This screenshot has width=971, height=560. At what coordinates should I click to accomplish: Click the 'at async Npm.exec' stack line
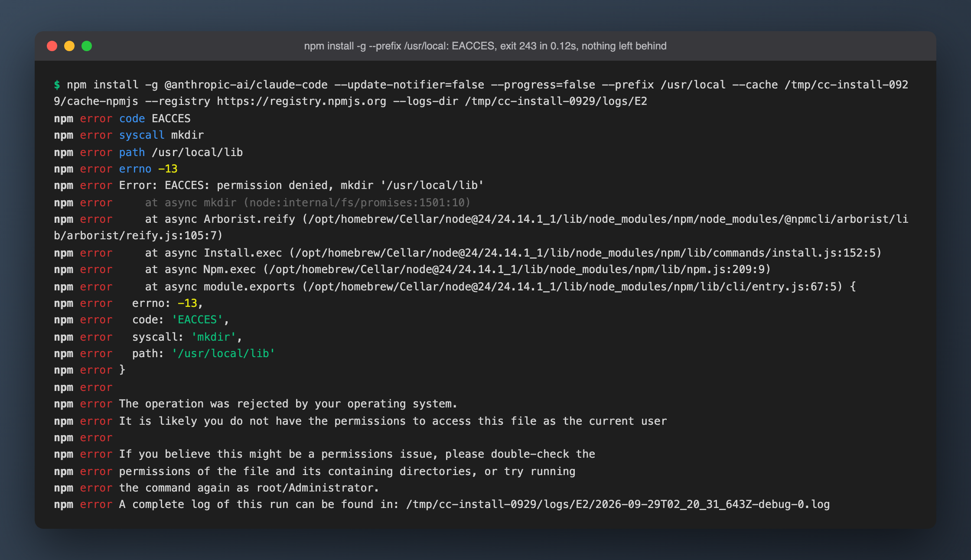412,269
